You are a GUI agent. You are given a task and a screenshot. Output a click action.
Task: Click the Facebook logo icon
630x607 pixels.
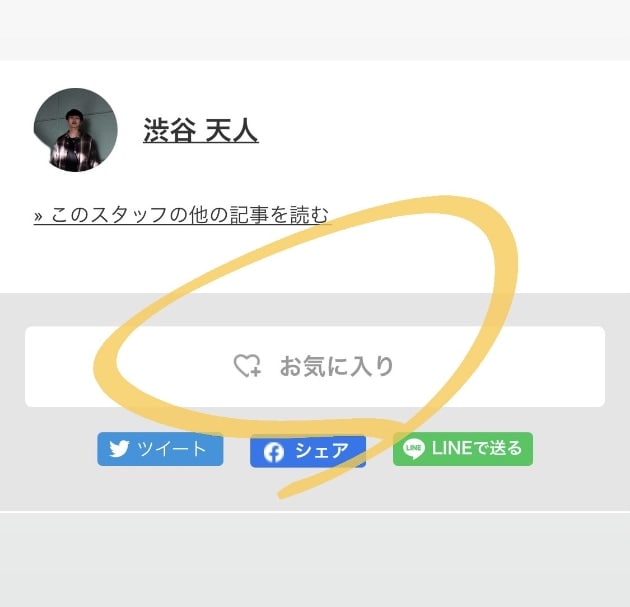coord(274,452)
